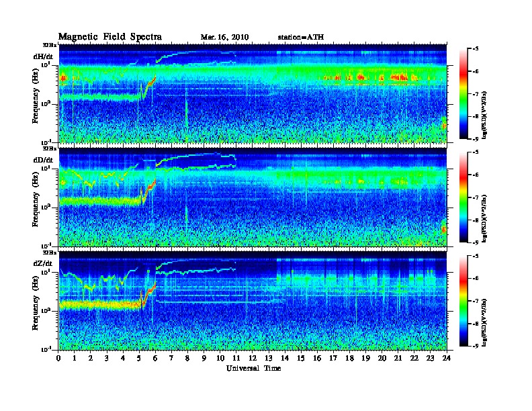Click the '7' tick on the time axis
Viewport: 532px width, 411px height.
click(171, 358)
